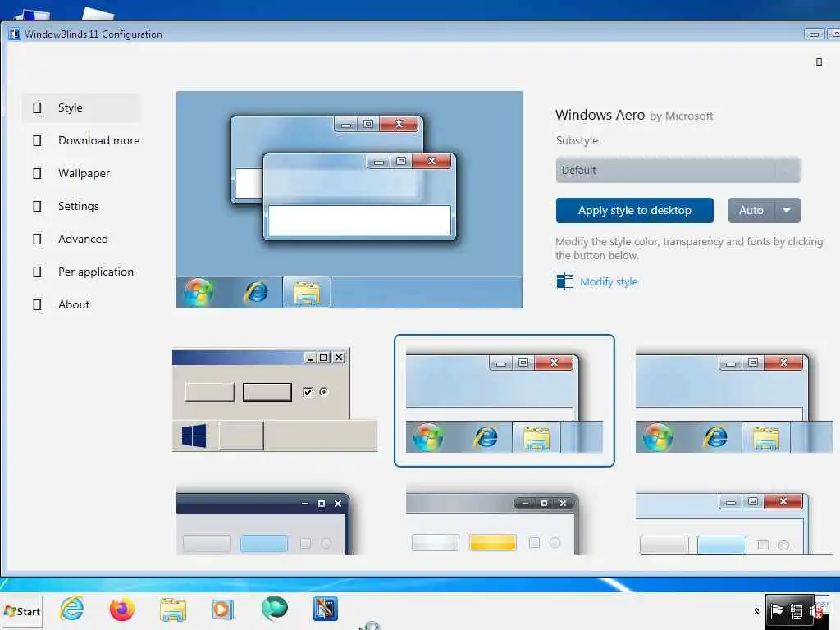Open the About section
Image resolution: width=840 pixels, height=630 pixels.
[81, 304]
